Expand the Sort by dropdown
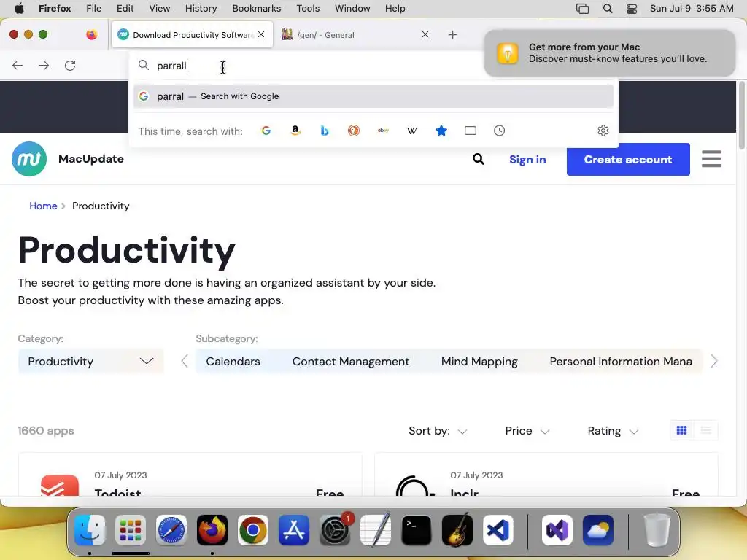Viewport: 747px width, 560px height. pos(438,431)
